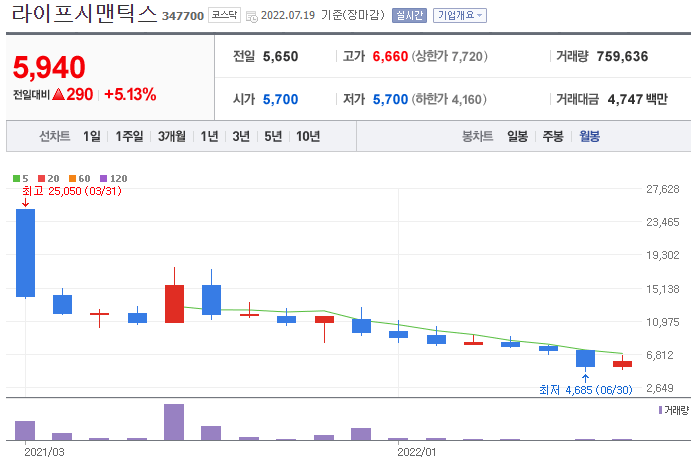
Task: Click the tall red candle mid-2021
Action: (x=175, y=304)
